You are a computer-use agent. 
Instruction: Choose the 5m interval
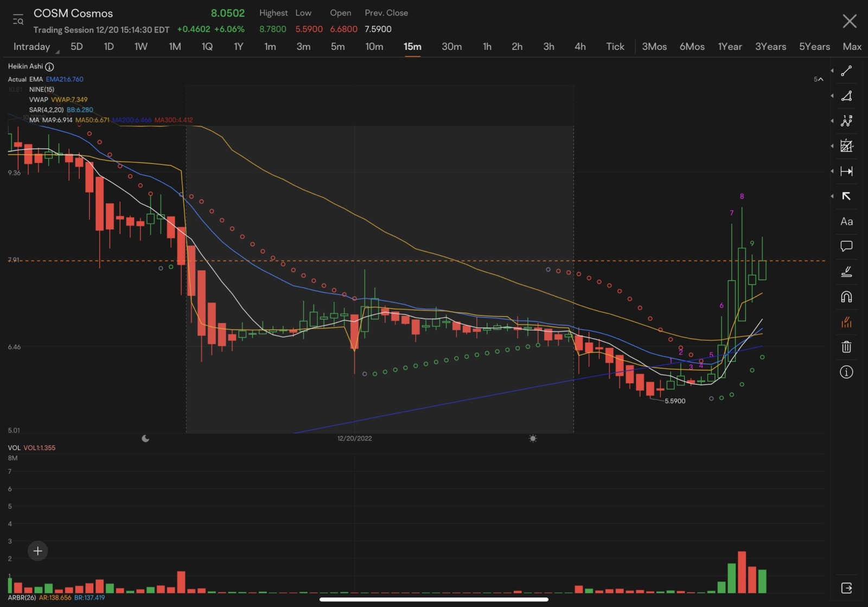pyautogui.click(x=338, y=47)
